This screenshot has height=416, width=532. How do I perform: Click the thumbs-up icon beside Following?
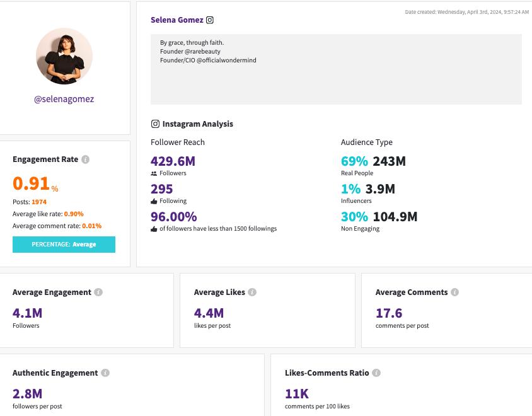(154, 201)
